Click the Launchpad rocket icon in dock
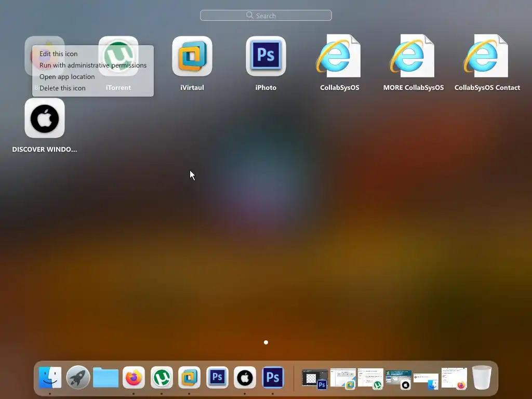Screen dimensions: 532x399 [78, 377]
